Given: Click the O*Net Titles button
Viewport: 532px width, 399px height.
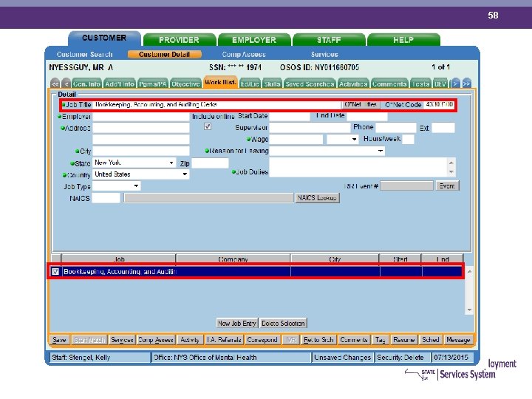Looking at the screenshot, I should coord(361,104).
